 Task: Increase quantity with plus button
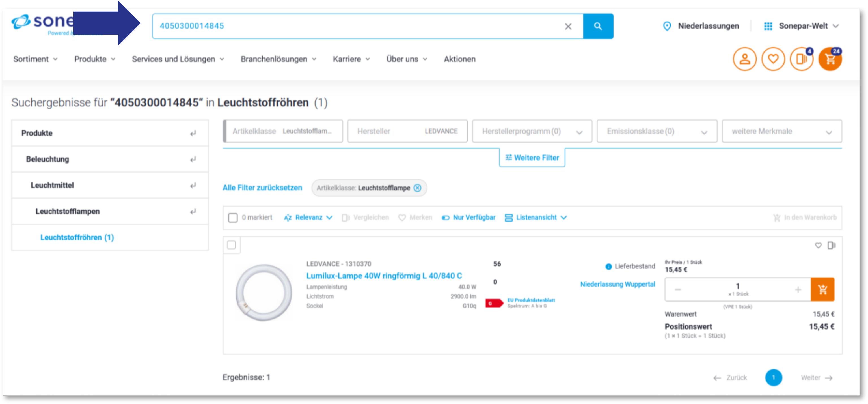click(x=798, y=290)
